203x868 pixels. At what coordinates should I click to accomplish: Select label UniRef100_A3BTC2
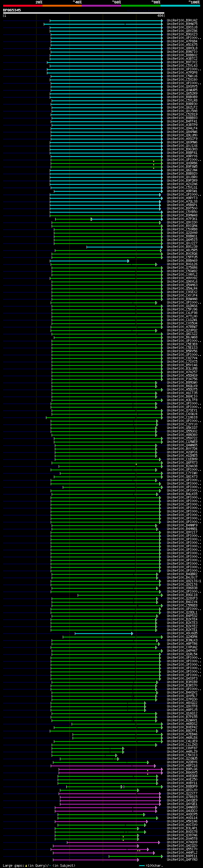click(x=182, y=59)
